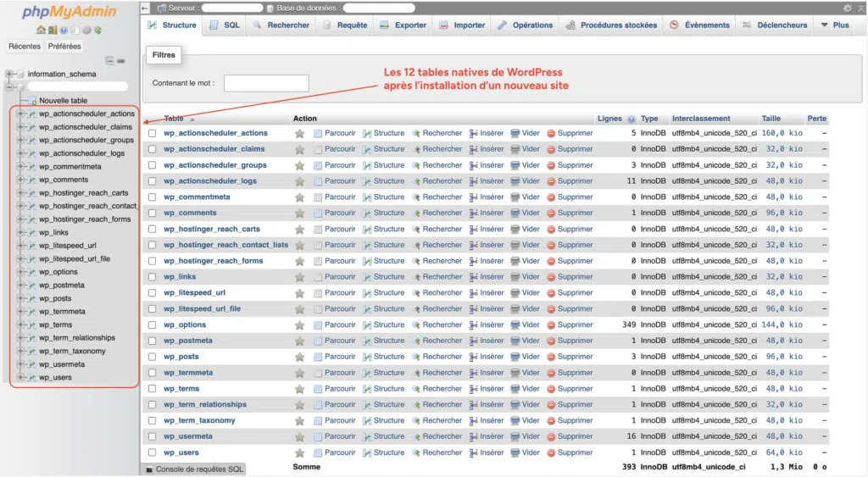
Task: Click Vider icon in wp_postmeta row
Action: (515, 341)
